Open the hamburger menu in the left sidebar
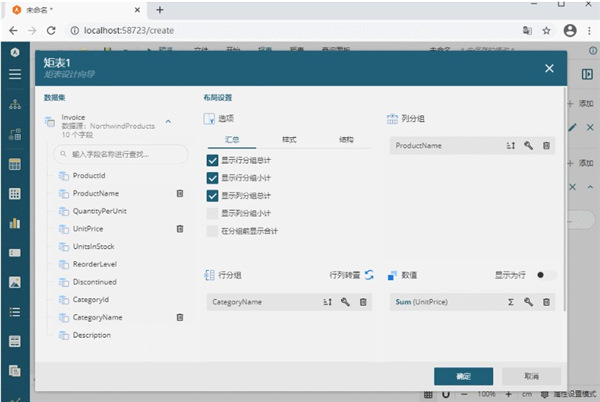The width and height of the screenshot is (600, 402). pos(15,74)
